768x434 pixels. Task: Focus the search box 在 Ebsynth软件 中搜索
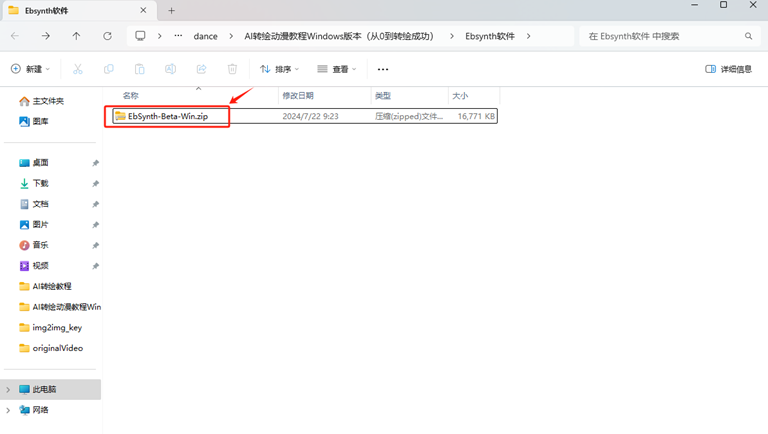[669, 36]
